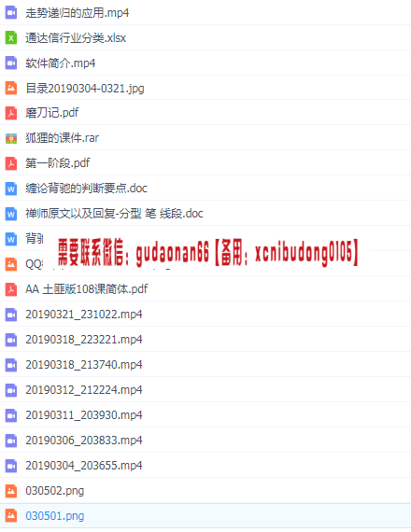Click video icon for 20190321_231022.mp4
The height and width of the screenshot is (532, 411).
click(x=11, y=315)
